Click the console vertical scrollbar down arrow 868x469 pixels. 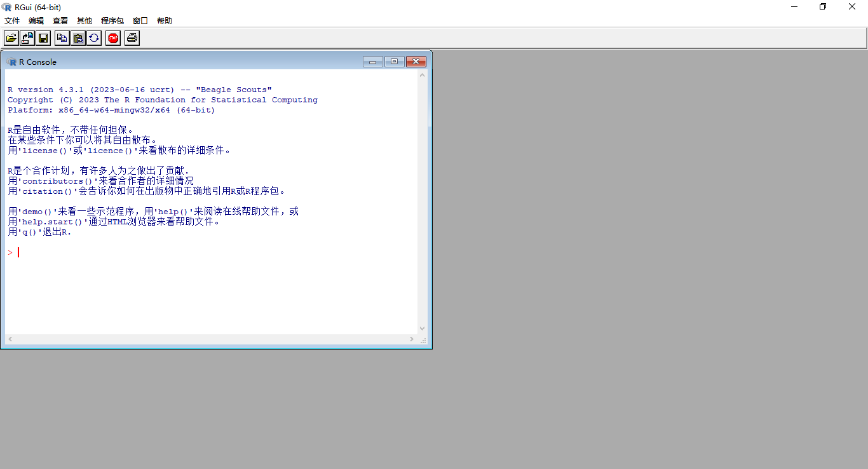423,329
